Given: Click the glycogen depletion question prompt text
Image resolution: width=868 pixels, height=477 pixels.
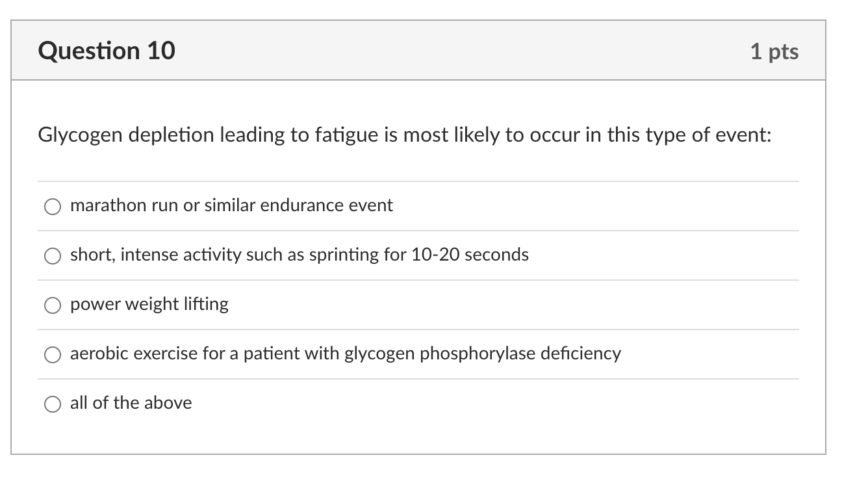Looking at the screenshot, I should [405, 135].
